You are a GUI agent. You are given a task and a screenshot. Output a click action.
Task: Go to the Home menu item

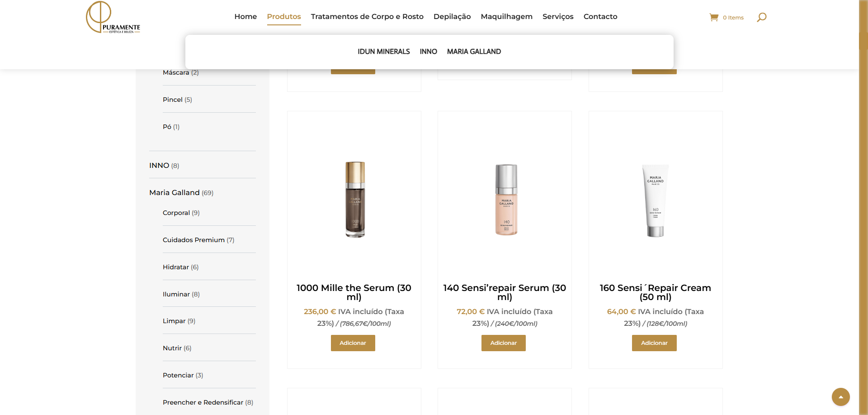click(245, 16)
